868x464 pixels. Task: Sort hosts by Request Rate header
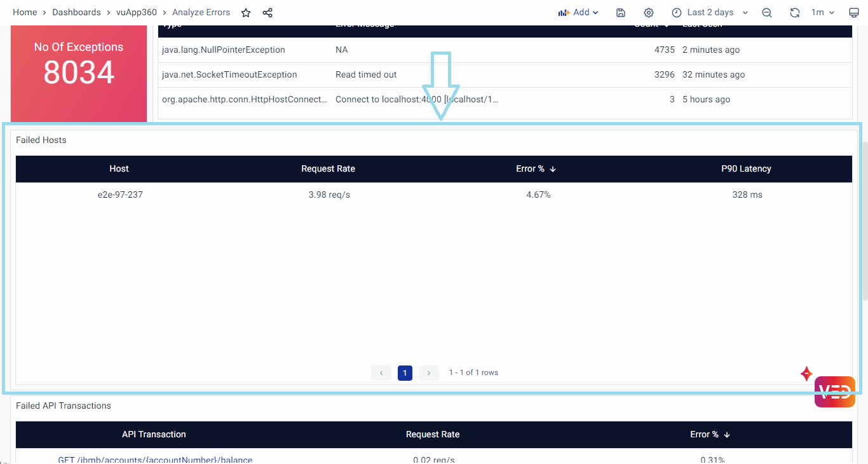(x=328, y=169)
